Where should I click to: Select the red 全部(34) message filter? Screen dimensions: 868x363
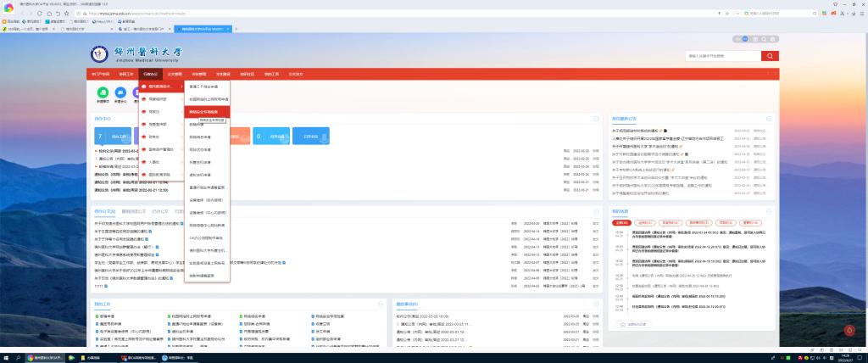click(x=621, y=223)
